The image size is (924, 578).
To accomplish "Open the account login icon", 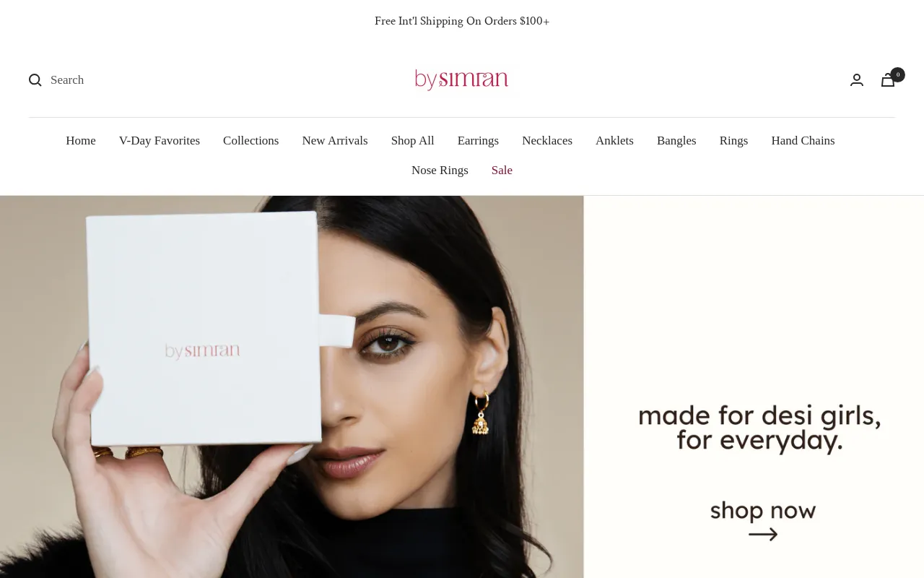I will pos(857,80).
